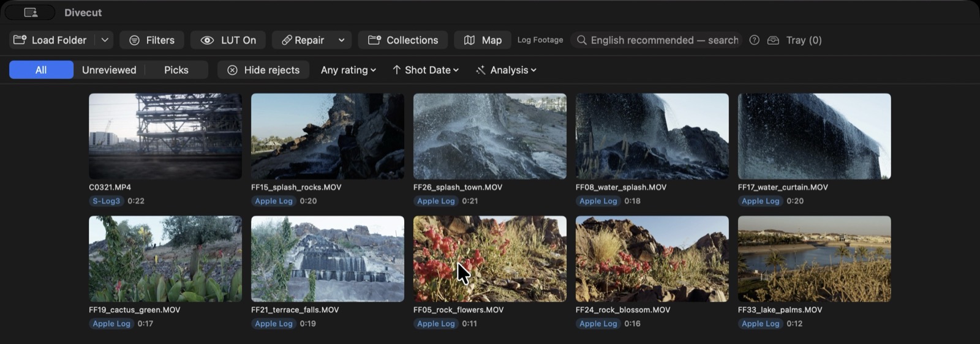
Task: Click the Apple Log badge under FF26_splash_town.MOV
Action: [x=436, y=201]
